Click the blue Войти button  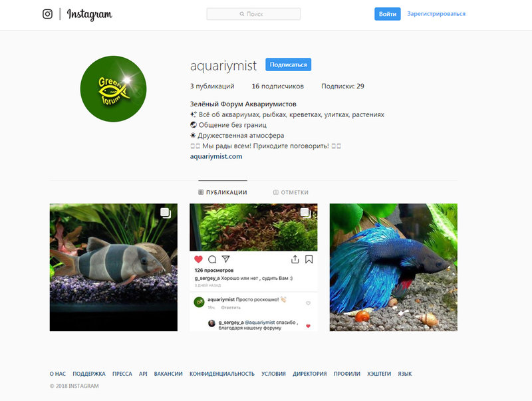[388, 14]
